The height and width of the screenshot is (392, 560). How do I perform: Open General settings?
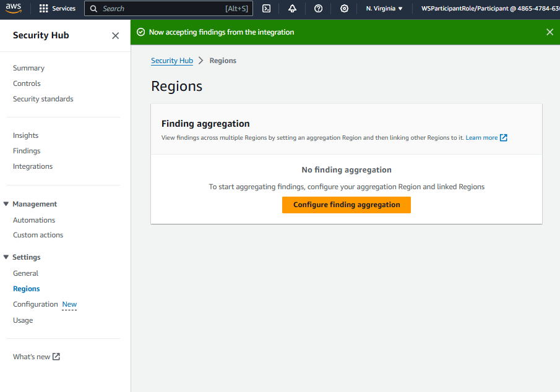(x=26, y=273)
